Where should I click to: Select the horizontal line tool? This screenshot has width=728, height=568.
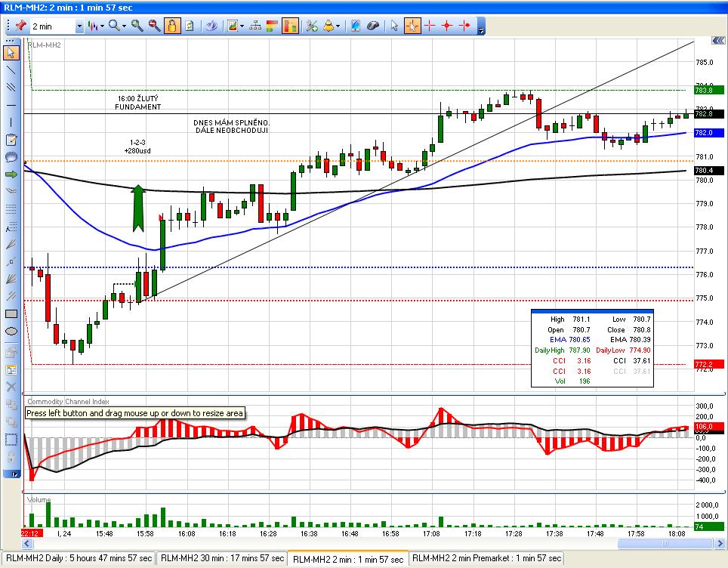(x=11, y=105)
